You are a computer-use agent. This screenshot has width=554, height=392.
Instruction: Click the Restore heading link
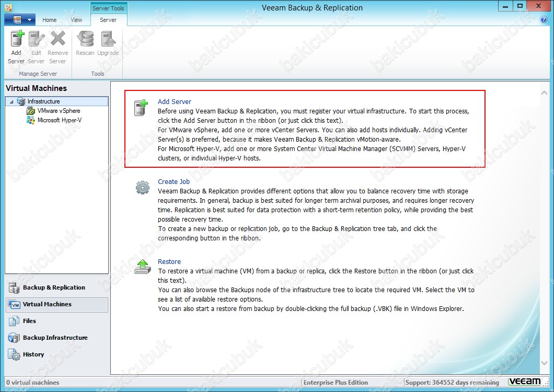pos(169,261)
